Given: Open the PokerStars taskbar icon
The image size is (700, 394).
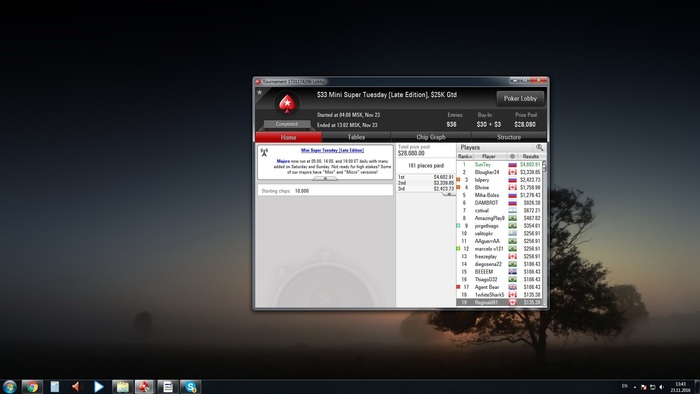Looking at the screenshot, I should [144, 386].
